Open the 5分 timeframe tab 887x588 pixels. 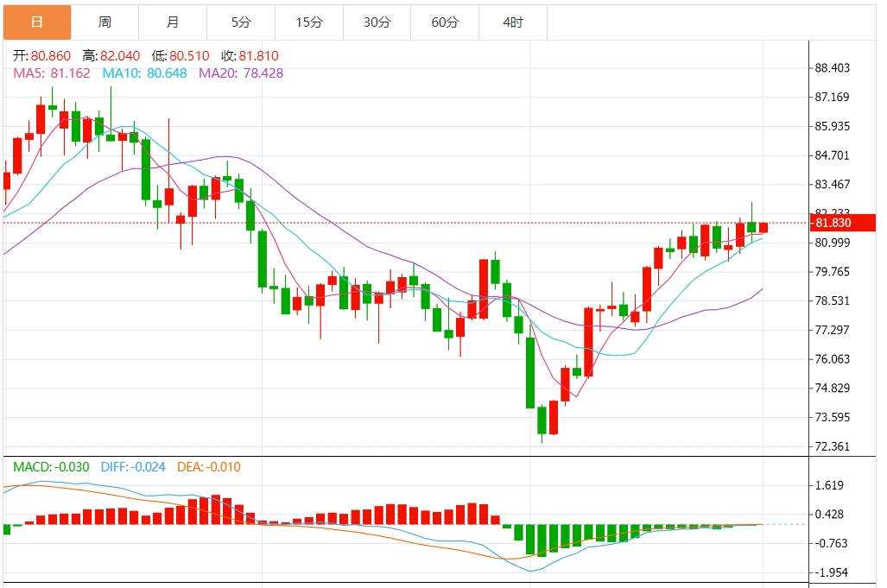(241, 22)
